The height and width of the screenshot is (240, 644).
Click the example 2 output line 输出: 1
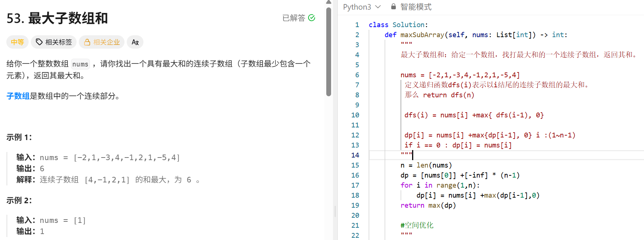tap(30, 231)
